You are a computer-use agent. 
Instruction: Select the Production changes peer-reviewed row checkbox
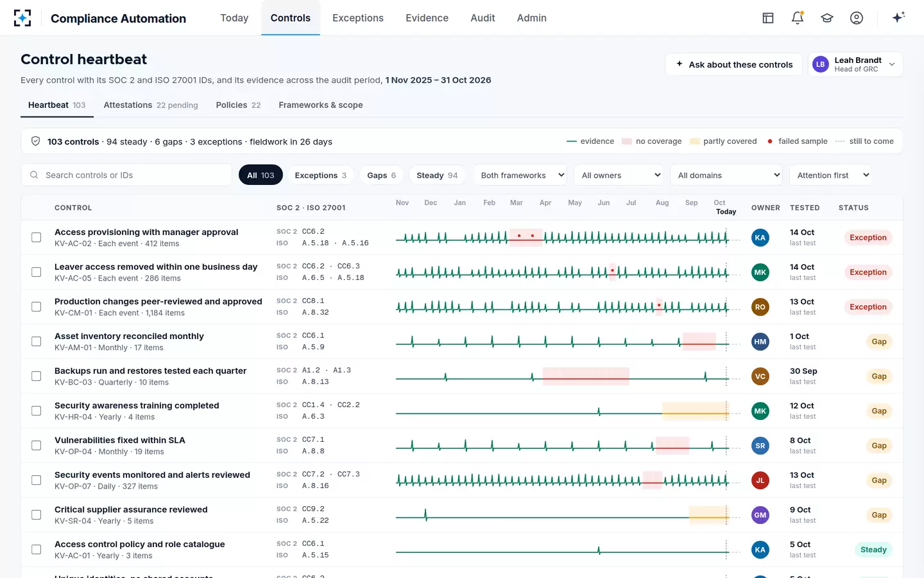coord(37,307)
